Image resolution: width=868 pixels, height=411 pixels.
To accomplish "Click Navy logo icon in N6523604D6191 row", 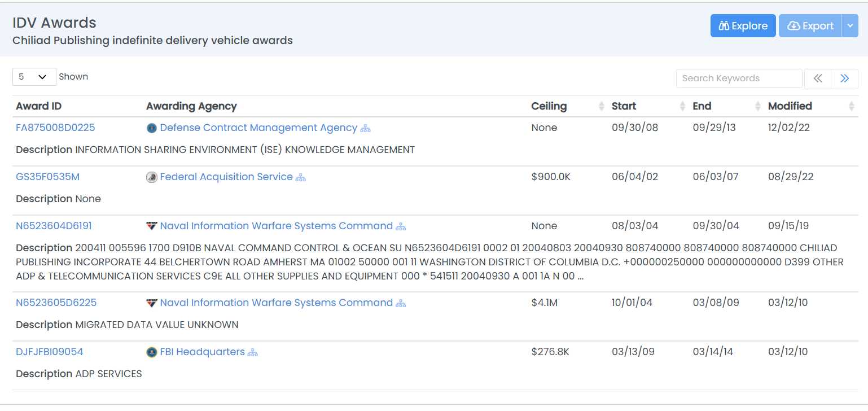I will tap(152, 226).
